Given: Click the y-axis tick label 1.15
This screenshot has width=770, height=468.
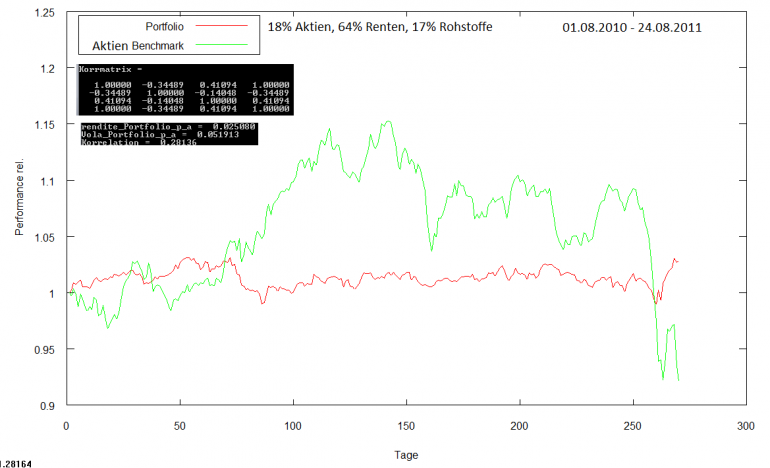Looking at the screenshot, I should 45,125.
